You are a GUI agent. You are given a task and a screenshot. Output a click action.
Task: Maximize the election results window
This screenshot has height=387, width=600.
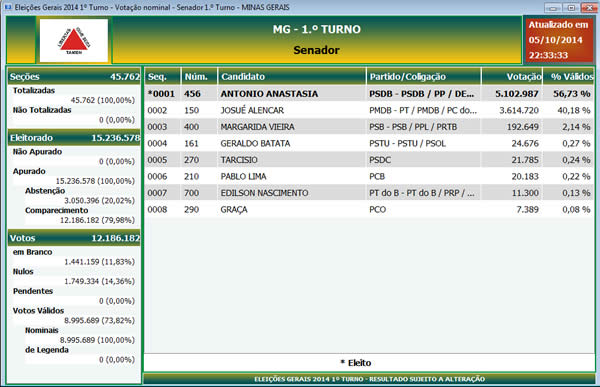click(x=571, y=8)
